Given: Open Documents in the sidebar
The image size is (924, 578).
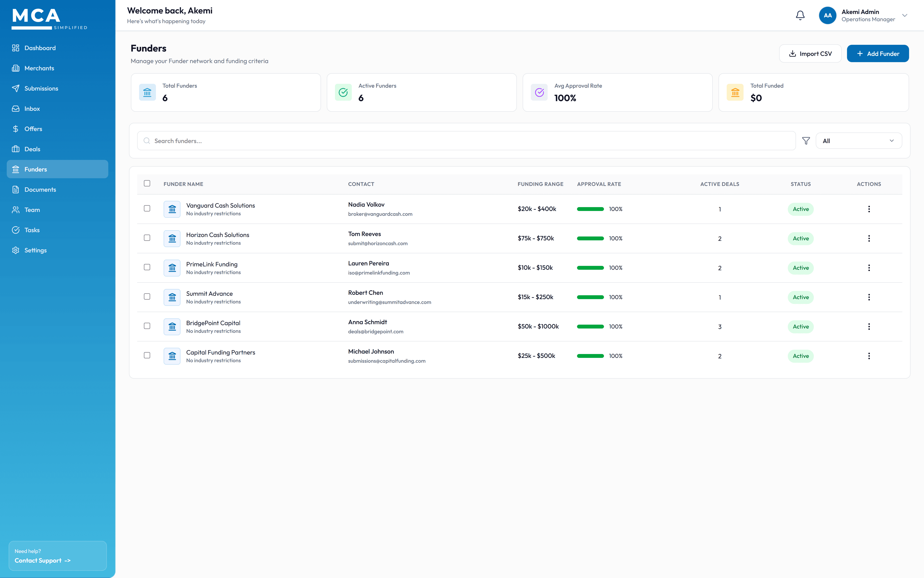Looking at the screenshot, I should pos(57,190).
